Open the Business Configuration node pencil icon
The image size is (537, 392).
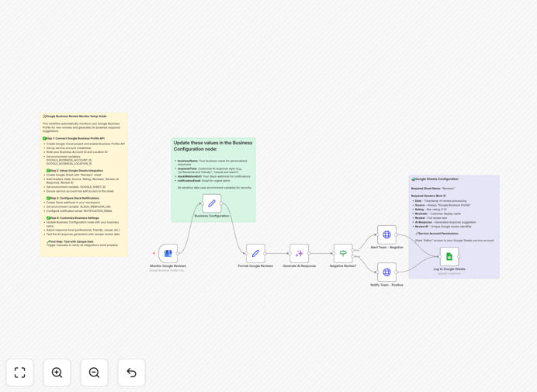point(212,203)
